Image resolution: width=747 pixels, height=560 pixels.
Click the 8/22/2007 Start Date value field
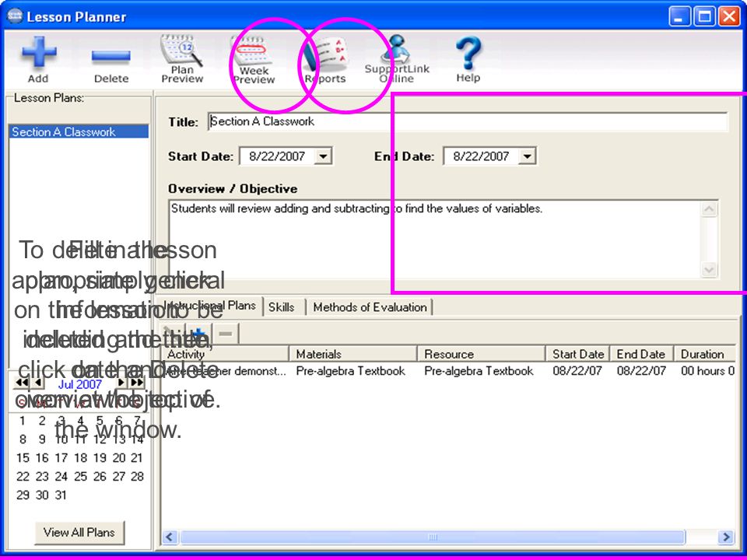(x=277, y=156)
